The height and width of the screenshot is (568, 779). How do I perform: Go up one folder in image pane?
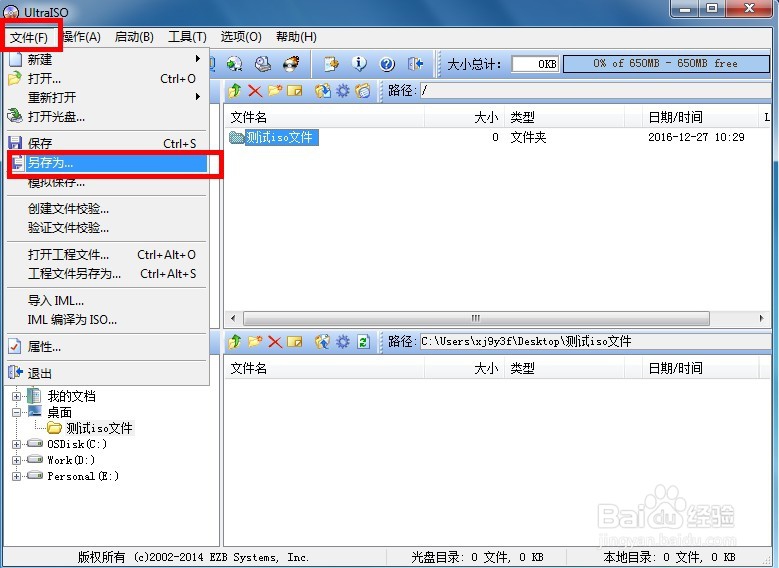click(x=234, y=90)
